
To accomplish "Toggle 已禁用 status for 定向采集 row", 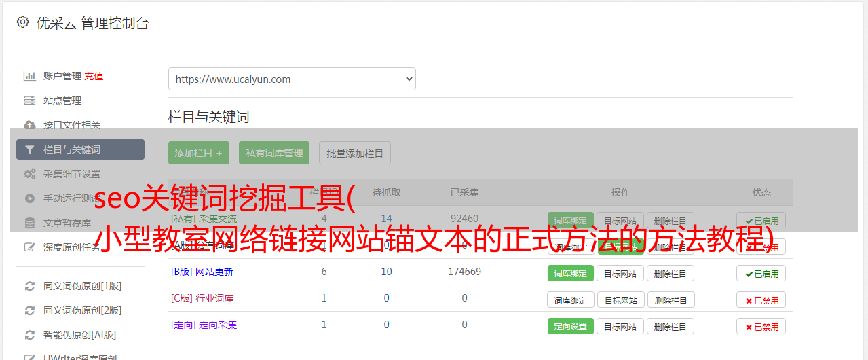I will 761,326.
